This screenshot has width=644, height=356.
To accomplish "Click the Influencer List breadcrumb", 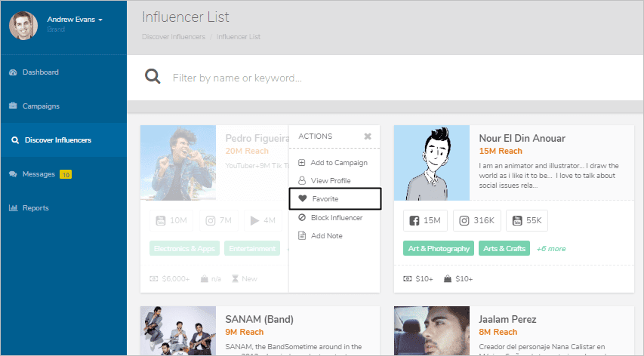I will coord(239,36).
